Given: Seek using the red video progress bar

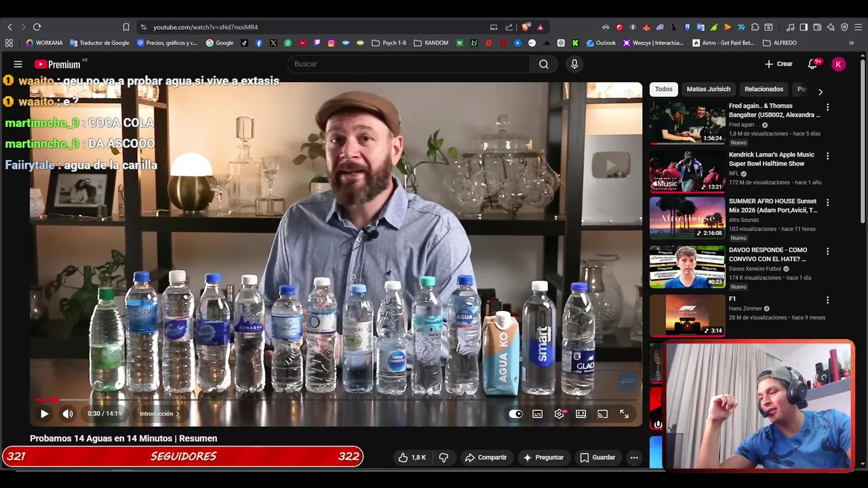Looking at the screenshot, I should pos(336,400).
